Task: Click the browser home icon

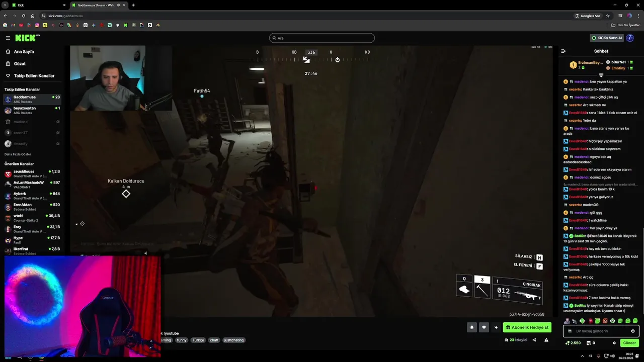Action: click(32, 16)
